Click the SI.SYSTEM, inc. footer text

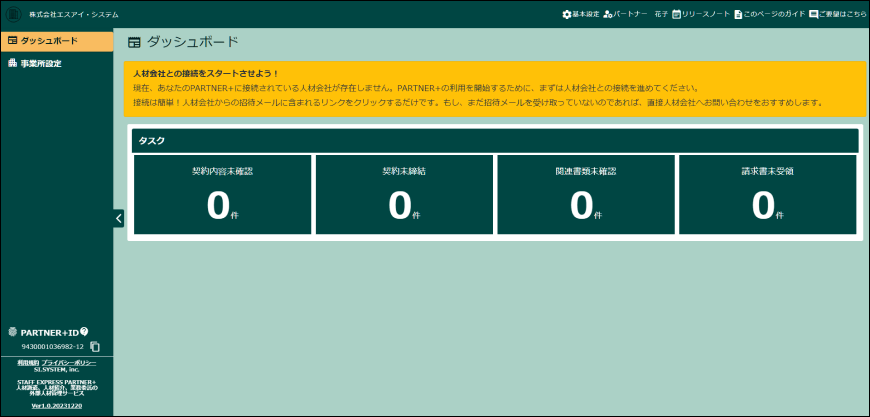point(57,369)
